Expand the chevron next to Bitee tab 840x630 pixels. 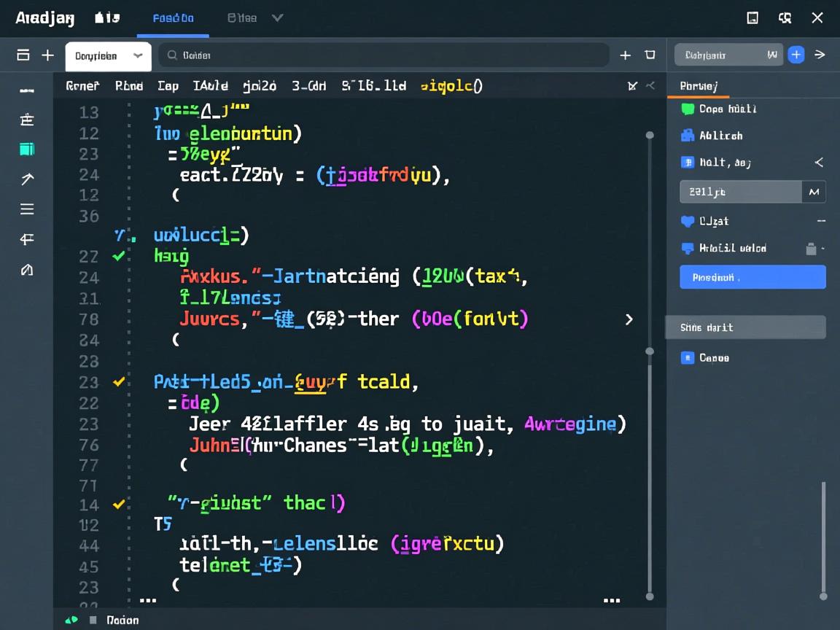[277, 18]
